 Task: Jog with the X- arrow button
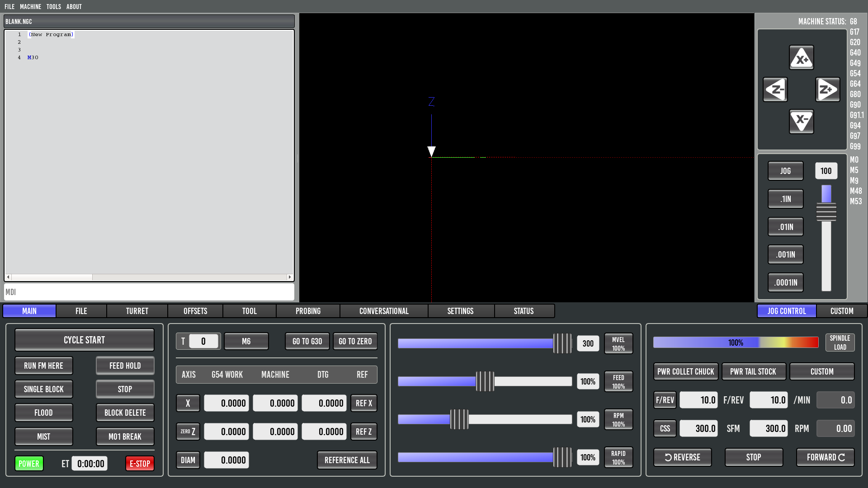(802, 122)
